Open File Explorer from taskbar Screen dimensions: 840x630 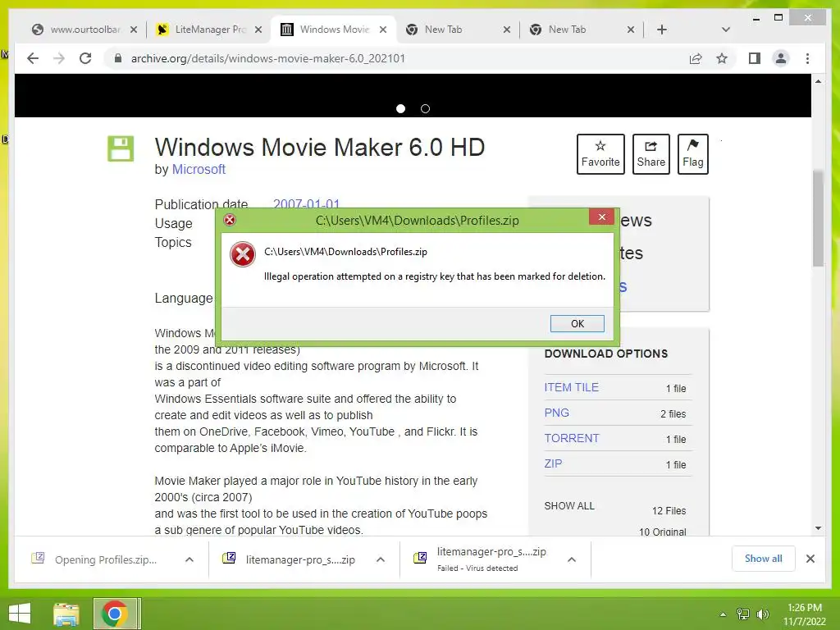pos(66,614)
